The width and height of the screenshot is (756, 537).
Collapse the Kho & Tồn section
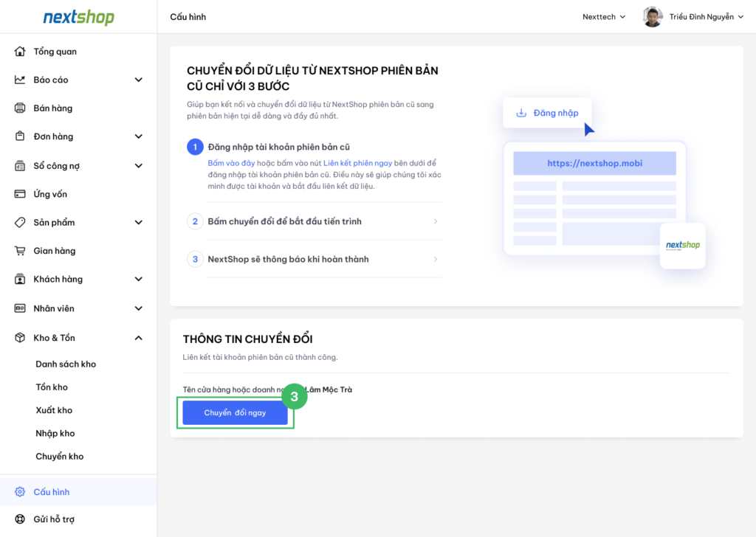tap(138, 338)
